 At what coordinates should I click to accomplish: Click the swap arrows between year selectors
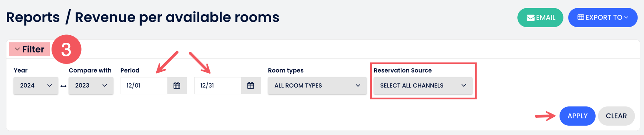click(63, 86)
